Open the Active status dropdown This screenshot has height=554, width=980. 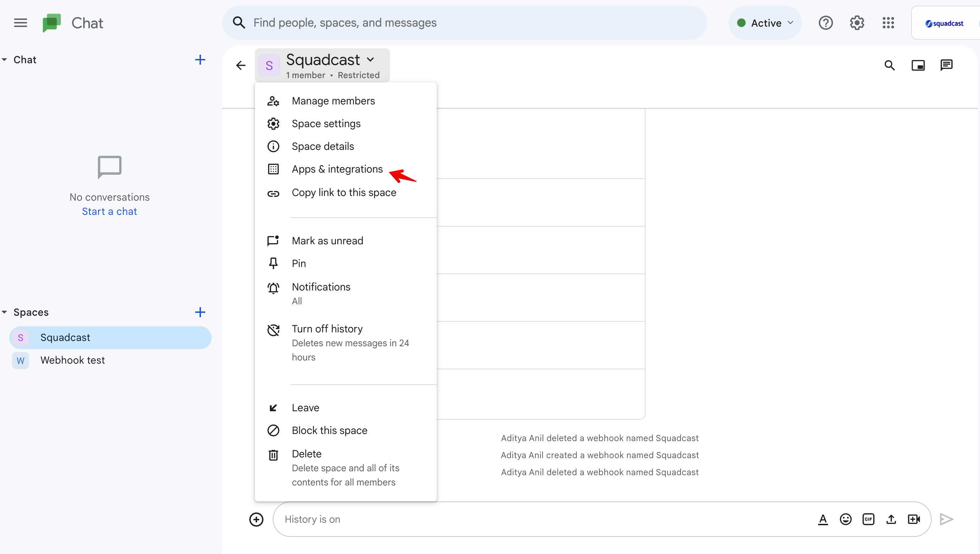[765, 23]
